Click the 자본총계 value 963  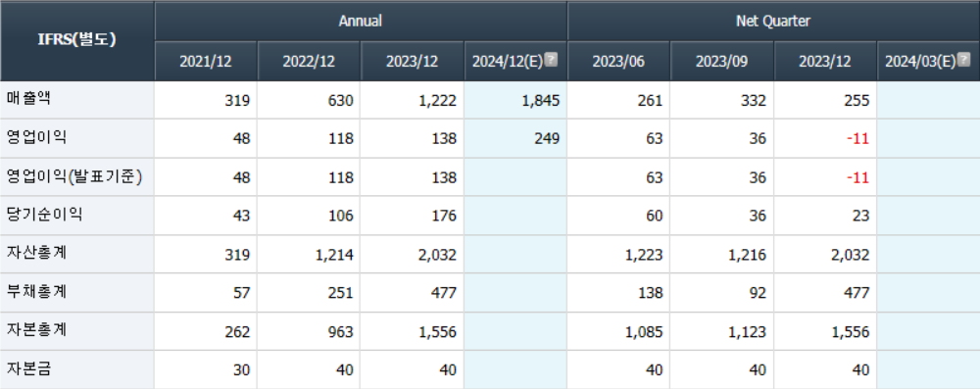pyautogui.click(x=341, y=331)
